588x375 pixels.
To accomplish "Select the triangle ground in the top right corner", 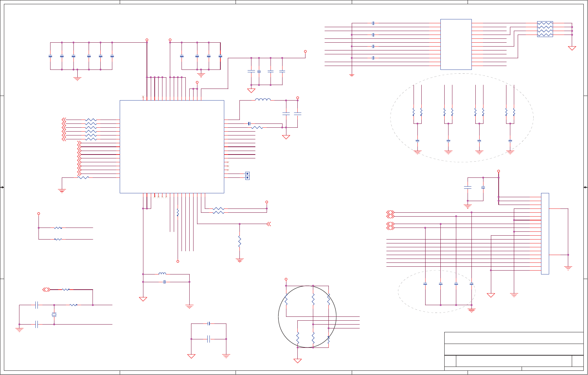I will (572, 48).
